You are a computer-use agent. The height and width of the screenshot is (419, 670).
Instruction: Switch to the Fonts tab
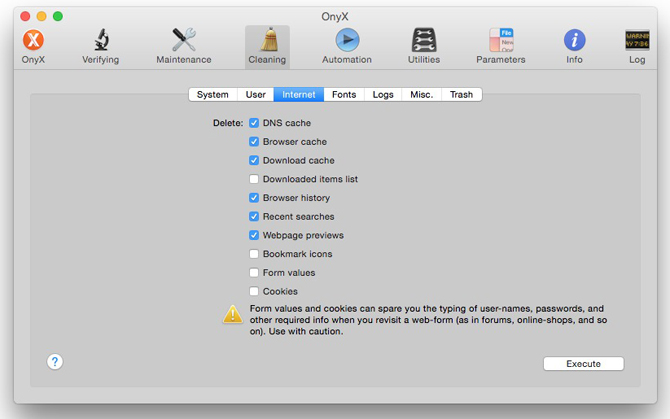[344, 94]
